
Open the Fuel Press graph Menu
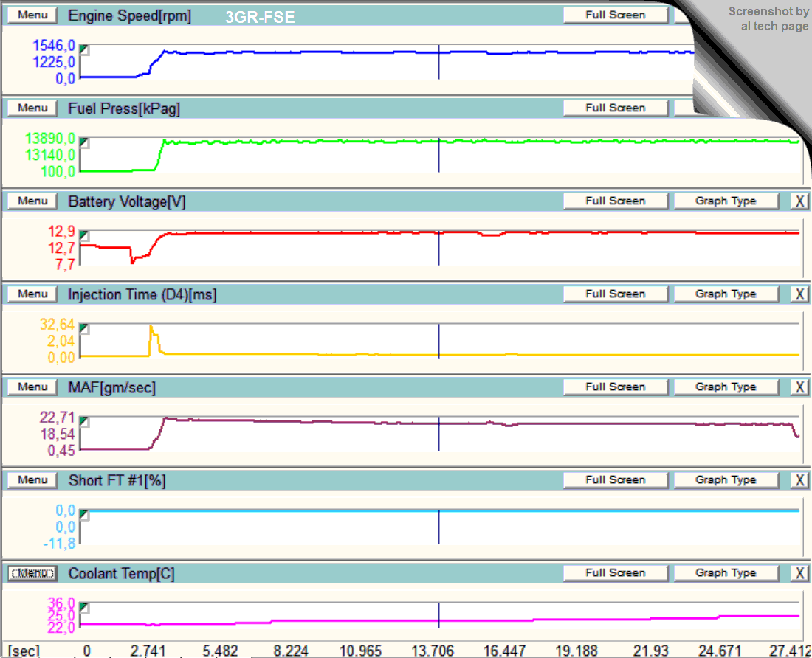tap(32, 108)
